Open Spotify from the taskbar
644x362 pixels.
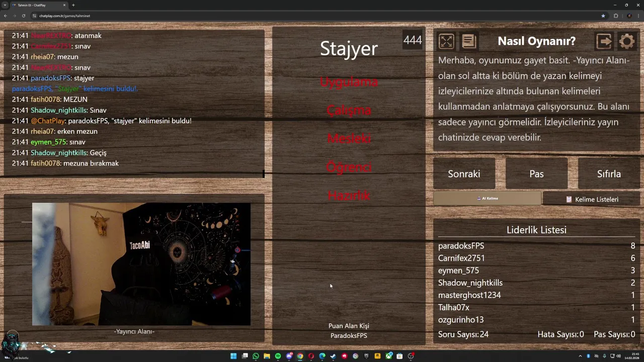[x=278, y=356]
